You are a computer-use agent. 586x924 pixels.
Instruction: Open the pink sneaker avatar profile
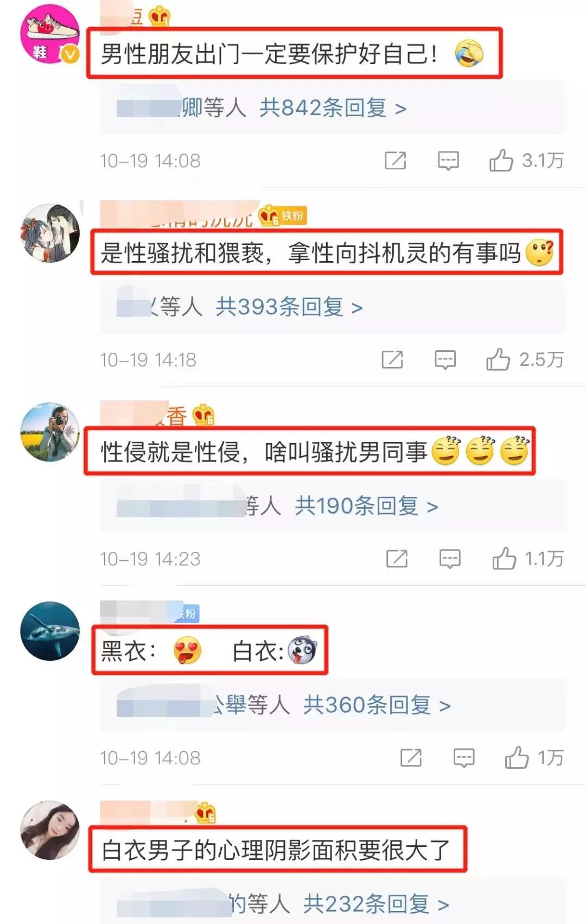(50, 34)
